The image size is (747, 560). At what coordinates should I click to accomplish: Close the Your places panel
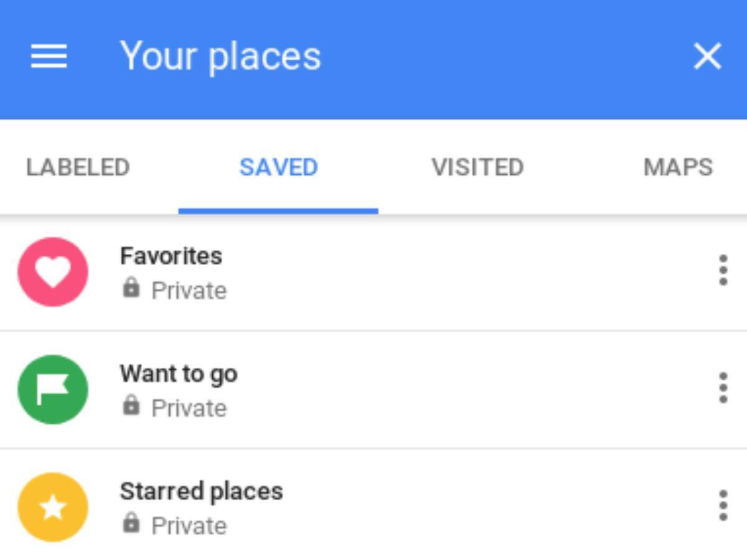coord(707,56)
